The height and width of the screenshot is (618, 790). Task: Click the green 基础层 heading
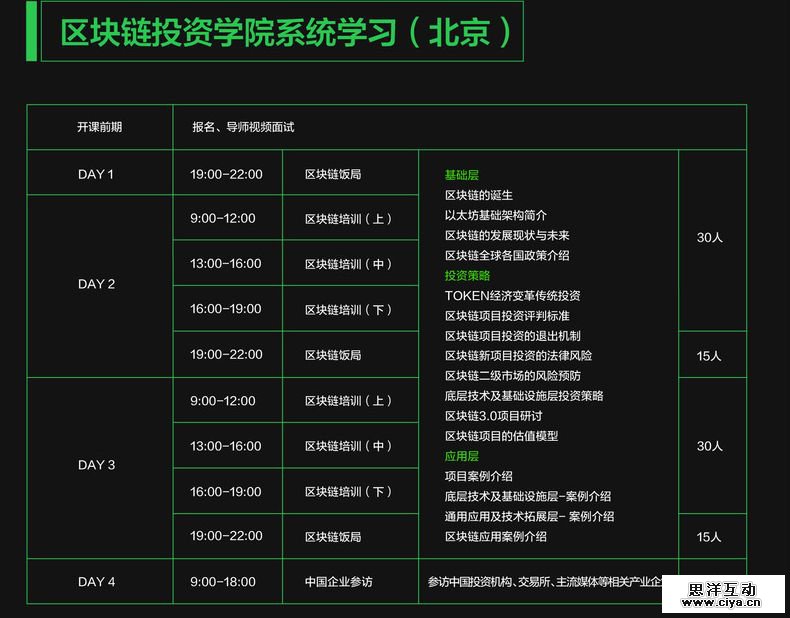[x=462, y=175]
